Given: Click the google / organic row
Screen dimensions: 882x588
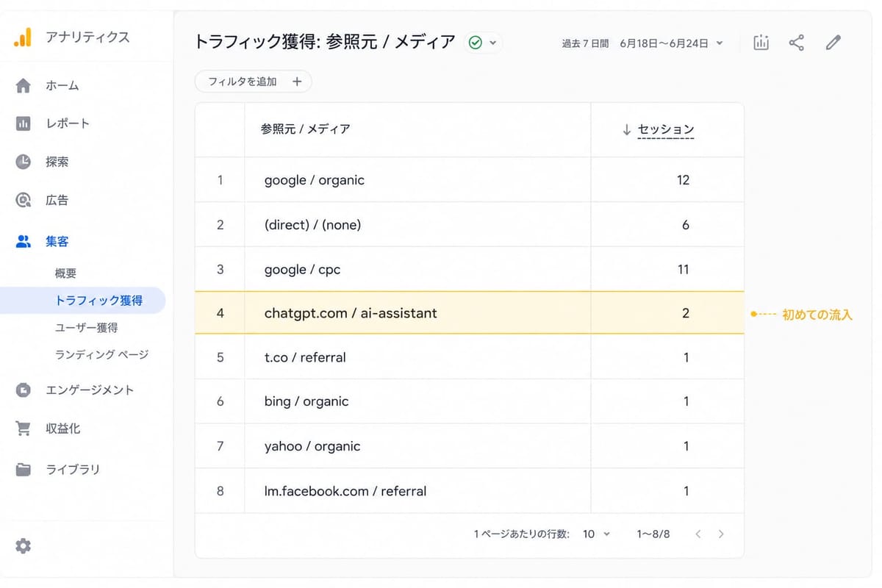Looking at the screenshot, I should [x=469, y=180].
